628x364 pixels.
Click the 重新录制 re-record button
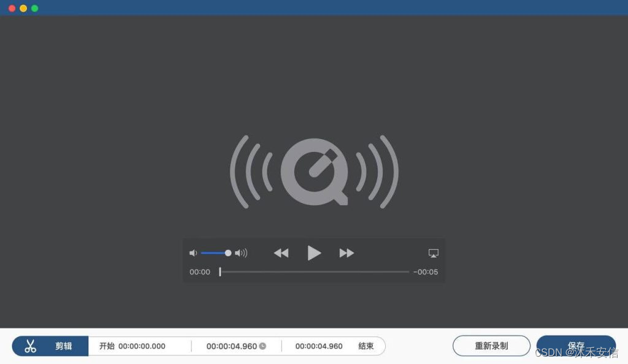pyautogui.click(x=491, y=346)
